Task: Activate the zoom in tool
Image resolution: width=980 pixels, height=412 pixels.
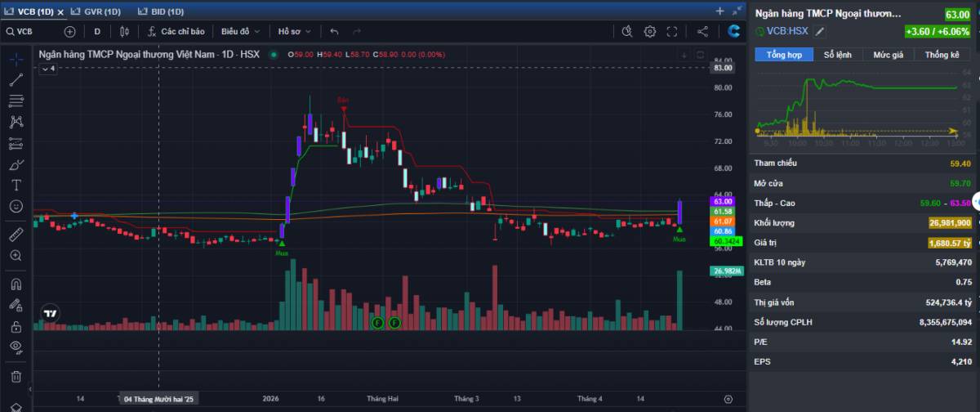Action: [16, 256]
